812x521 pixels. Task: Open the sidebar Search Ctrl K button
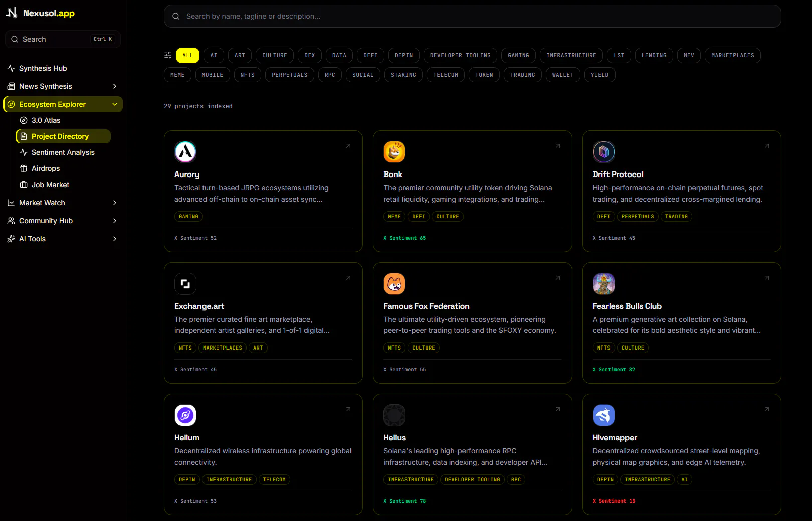pyautogui.click(x=63, y=39)
